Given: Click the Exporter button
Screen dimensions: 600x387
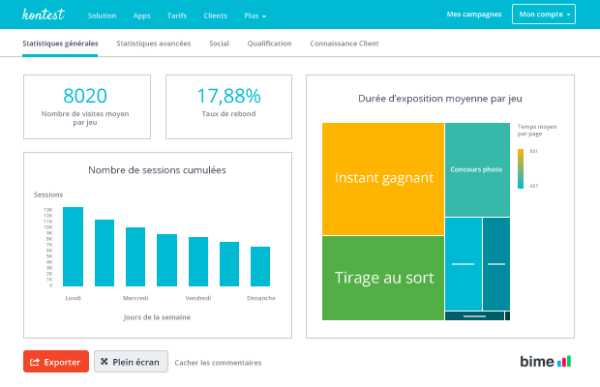Looking at the screenshot, I should pos(56,361).
